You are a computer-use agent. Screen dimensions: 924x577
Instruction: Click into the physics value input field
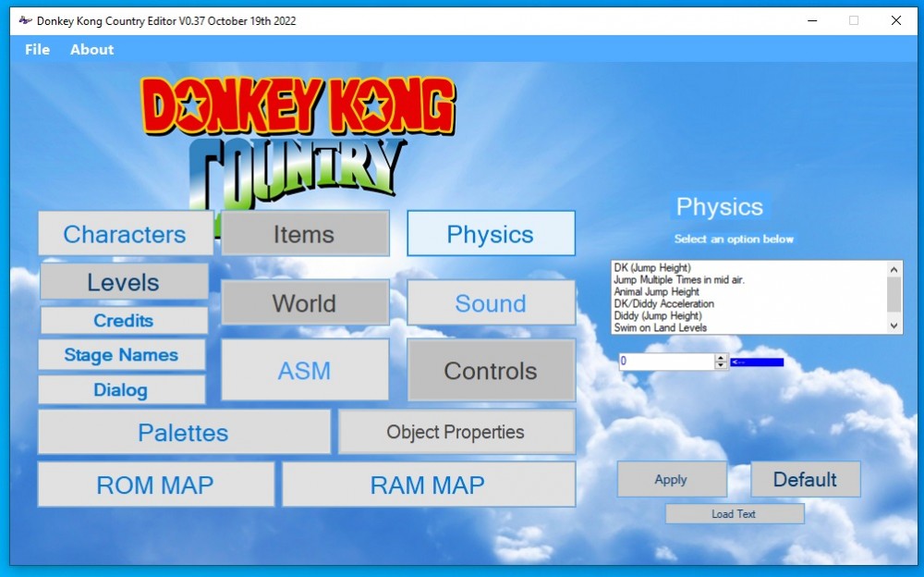click(665, 362)
